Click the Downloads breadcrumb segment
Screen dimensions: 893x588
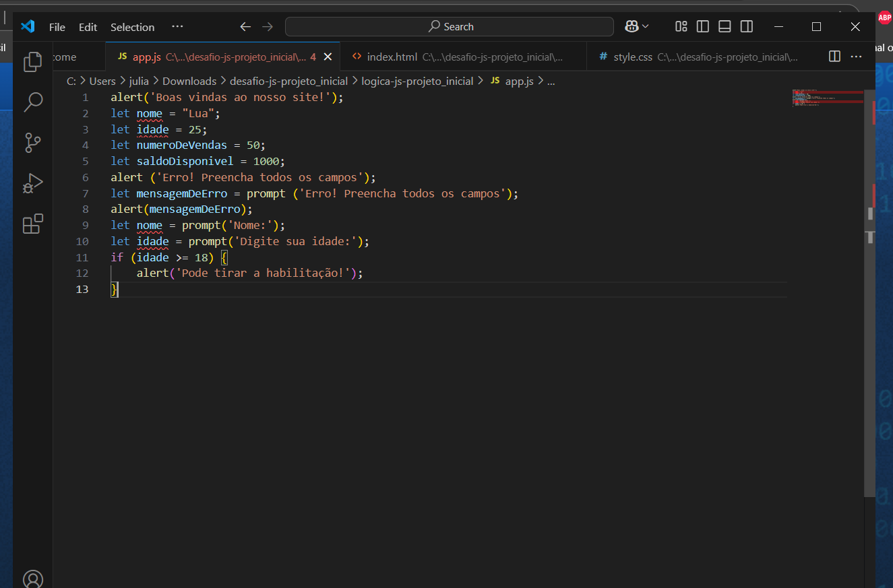tap(189, 81)
